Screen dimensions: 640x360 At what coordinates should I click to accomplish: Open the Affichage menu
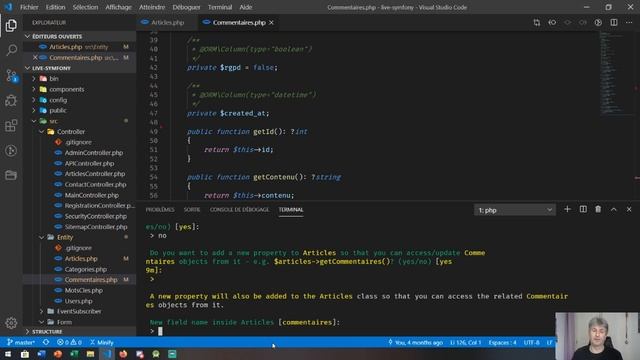click(118, 7)
